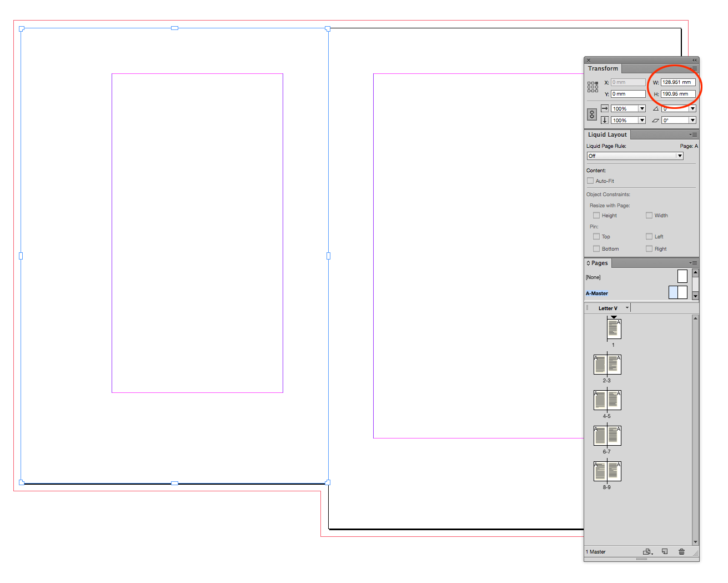Open the Pages panel flyout menu
The width and height of the screenshot is (728, 583).
pyautogui.click(x=693, y=263)
